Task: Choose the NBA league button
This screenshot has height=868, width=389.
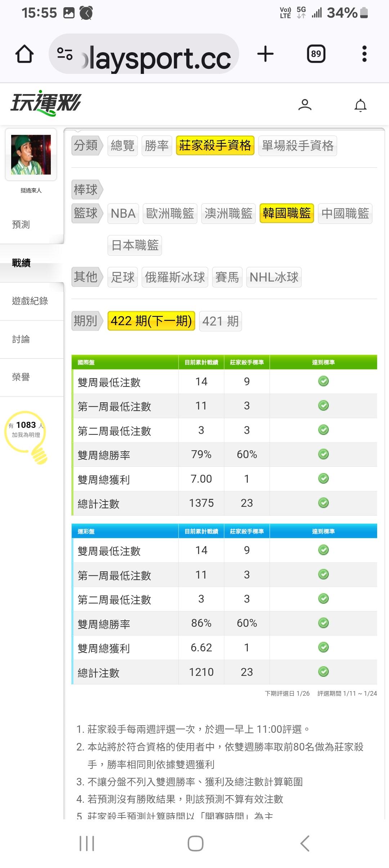Action: (x=123, y=213)
